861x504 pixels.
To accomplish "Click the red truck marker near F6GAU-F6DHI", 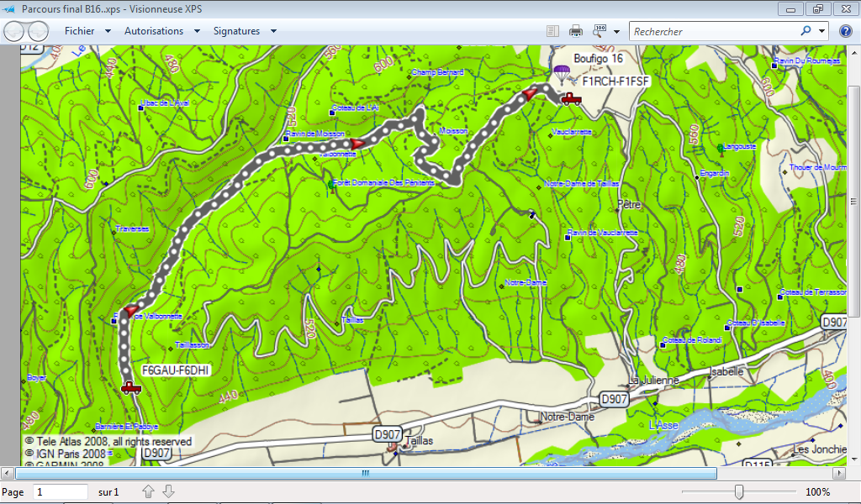I will click(x=130, y=387).
